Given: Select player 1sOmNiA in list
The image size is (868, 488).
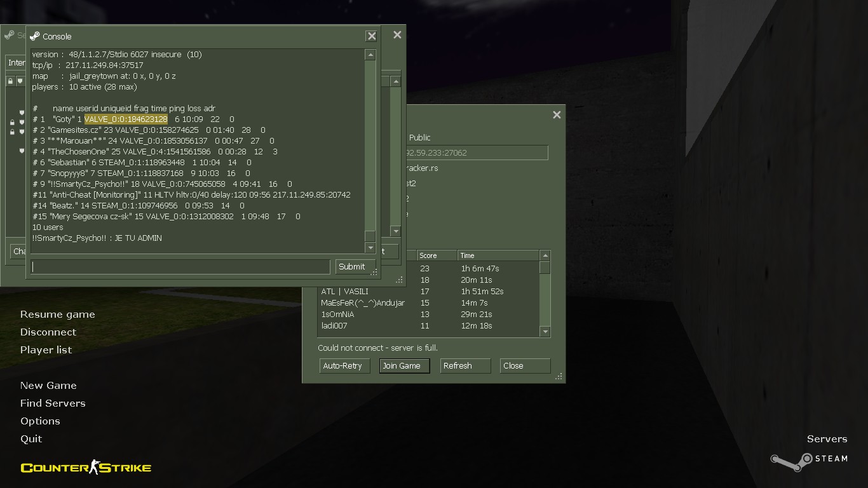Looking at the screenshot, I should [x=337, y=315].
